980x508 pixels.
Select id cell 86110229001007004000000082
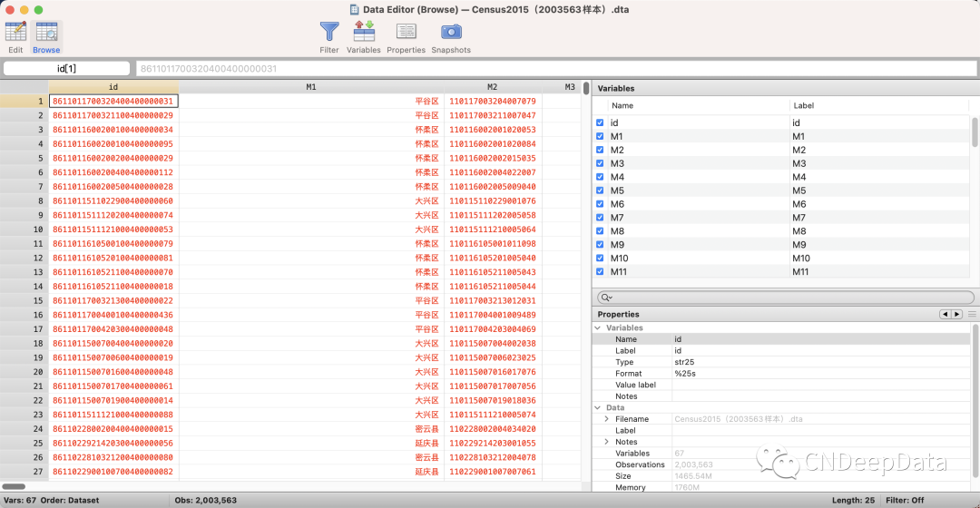[x=113, y=471]
